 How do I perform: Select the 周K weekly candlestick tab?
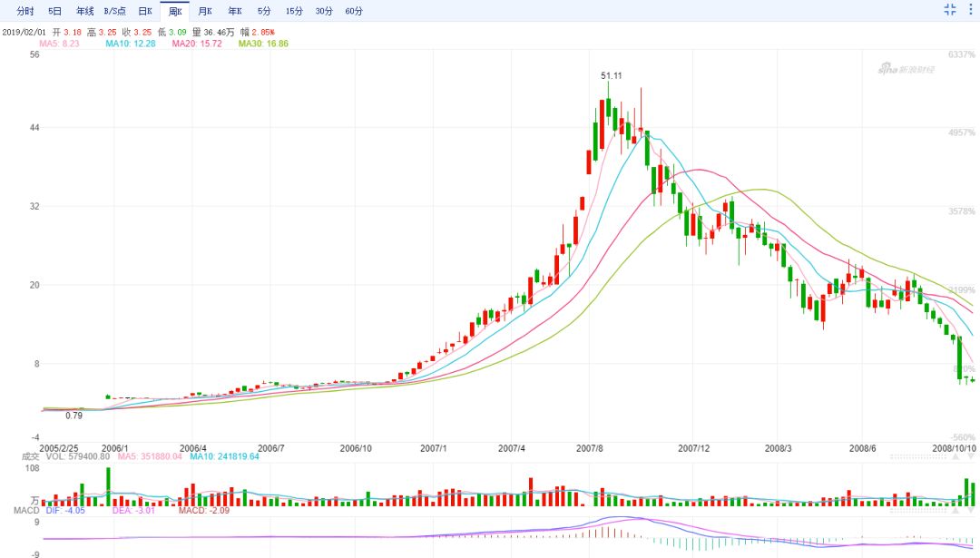click(x=174, y=12)
